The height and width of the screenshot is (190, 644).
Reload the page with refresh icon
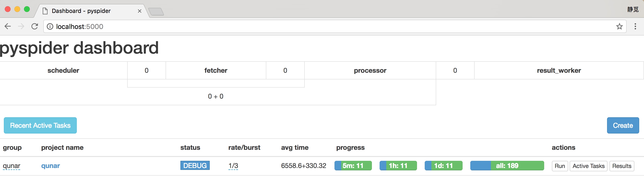(35, 26)
